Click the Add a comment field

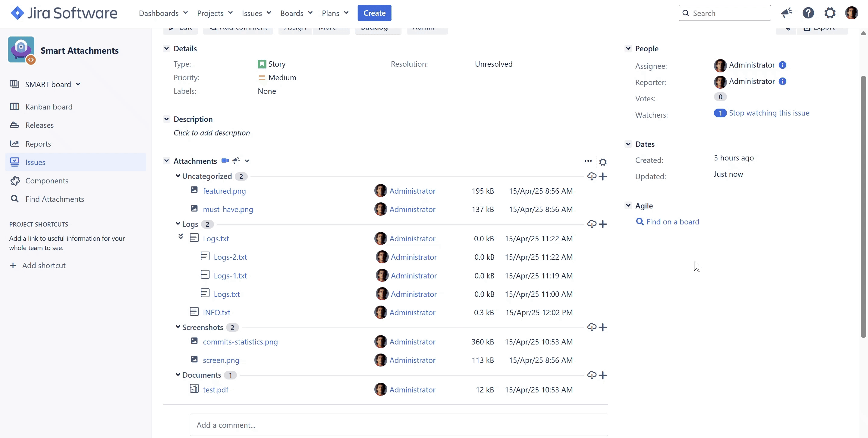coord(399,425)
